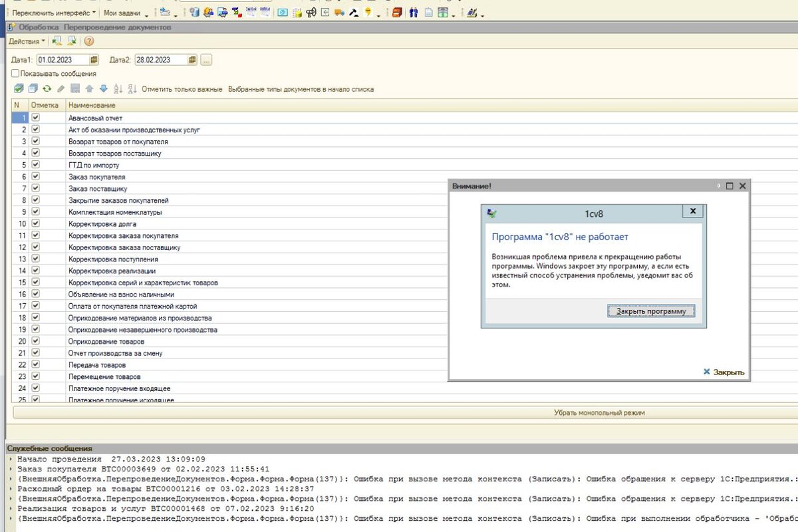798x532 pixels.
Task: Click the help question mark icon
Action: 89,41
